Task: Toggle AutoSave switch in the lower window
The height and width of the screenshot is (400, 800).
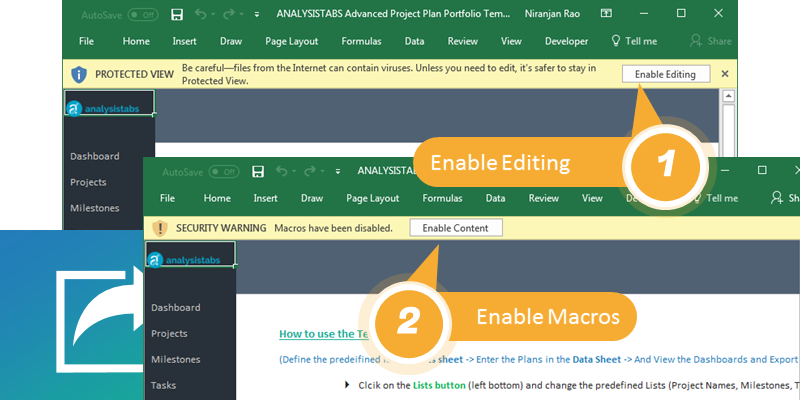Action: (x=225, y=171)
